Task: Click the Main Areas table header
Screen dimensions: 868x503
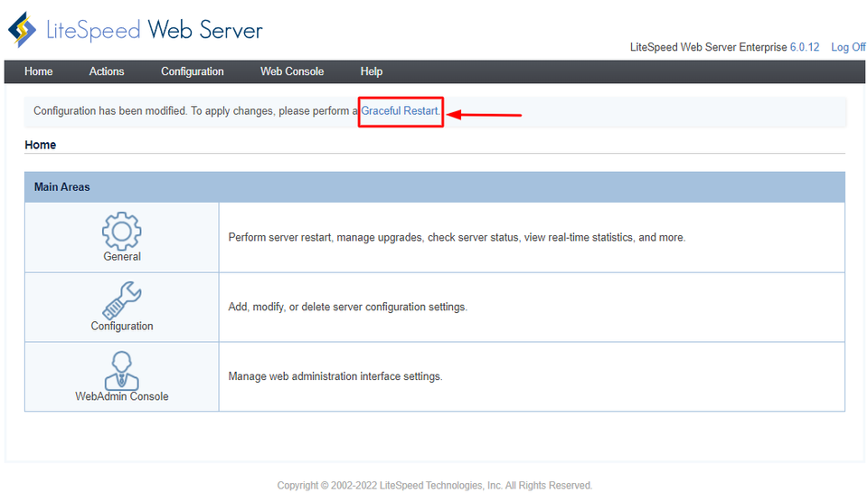Action: pos(62,187)
